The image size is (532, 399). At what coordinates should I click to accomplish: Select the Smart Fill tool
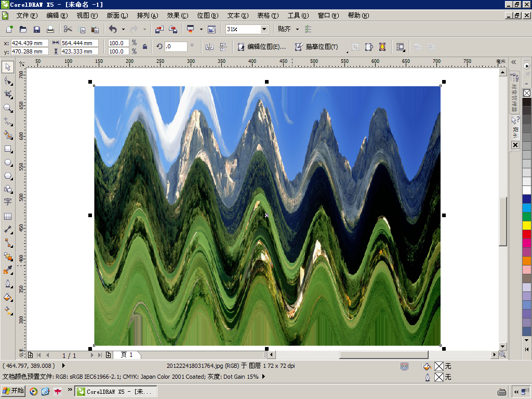(8, 135)
